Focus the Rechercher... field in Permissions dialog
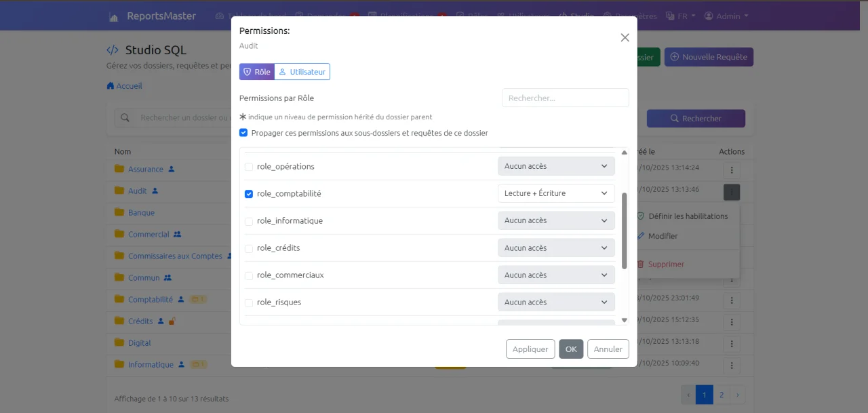868x413 pixels. click(x=566, y=98)
